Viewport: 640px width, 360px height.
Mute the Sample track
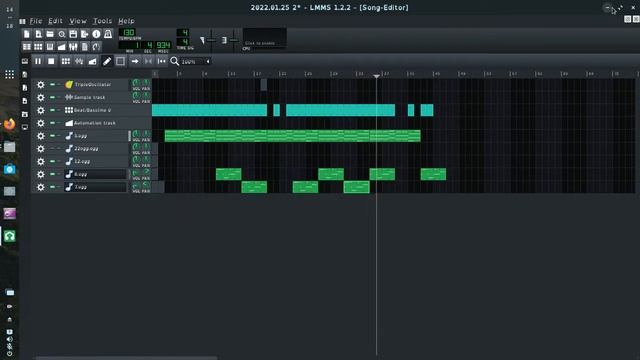point(52,98)
